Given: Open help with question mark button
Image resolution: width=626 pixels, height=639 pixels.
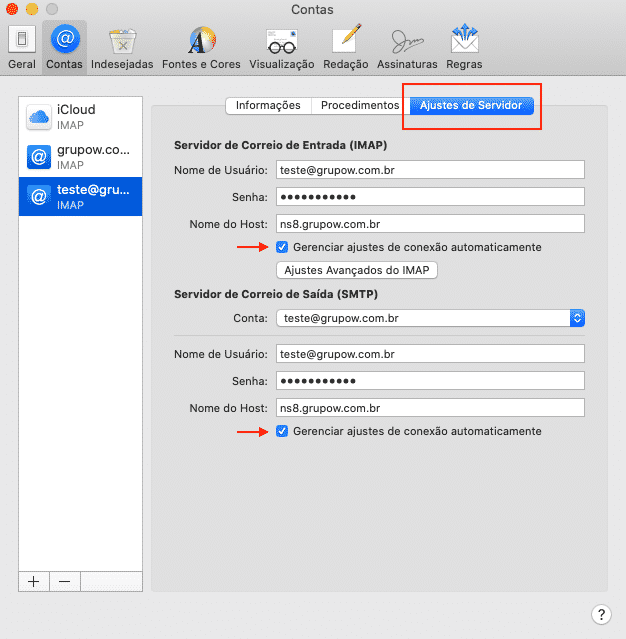Looking at the screenshot, I should 601,614.
